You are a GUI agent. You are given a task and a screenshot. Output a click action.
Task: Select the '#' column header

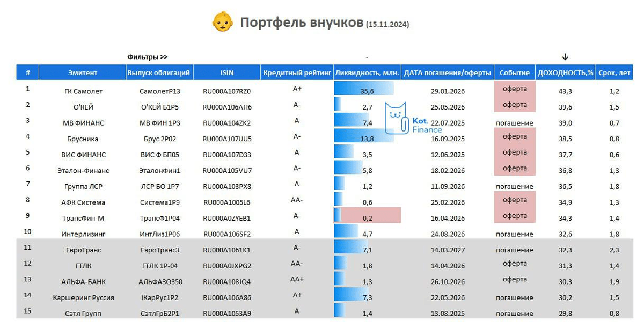click(27, 73)
